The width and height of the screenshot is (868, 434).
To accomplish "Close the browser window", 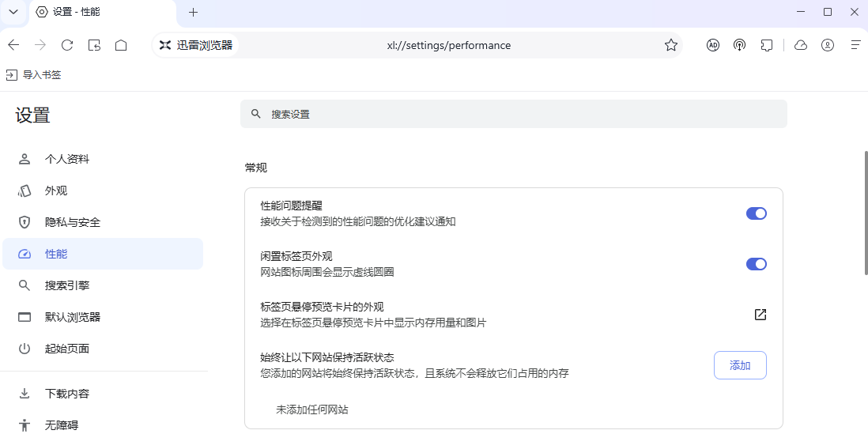I will [854, 12].
